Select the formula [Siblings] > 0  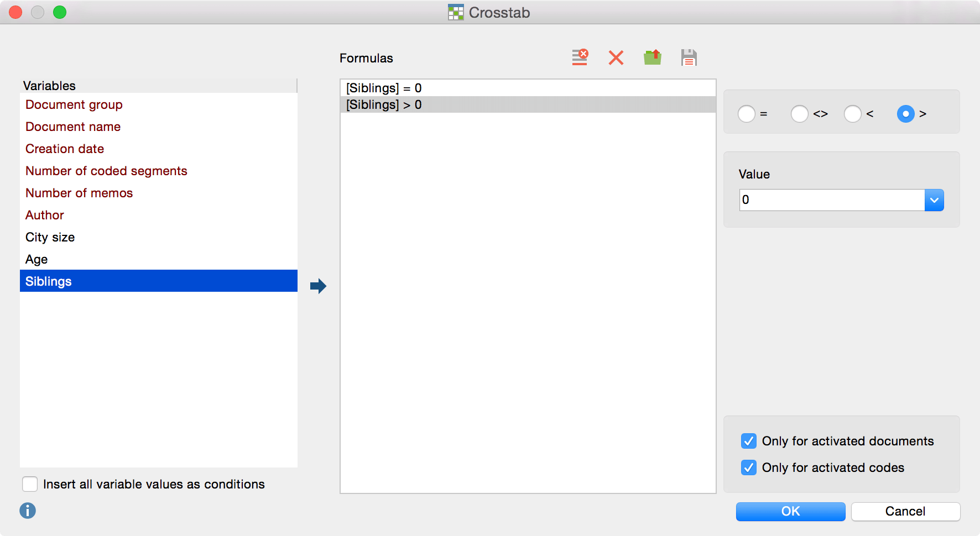(528, 104)
